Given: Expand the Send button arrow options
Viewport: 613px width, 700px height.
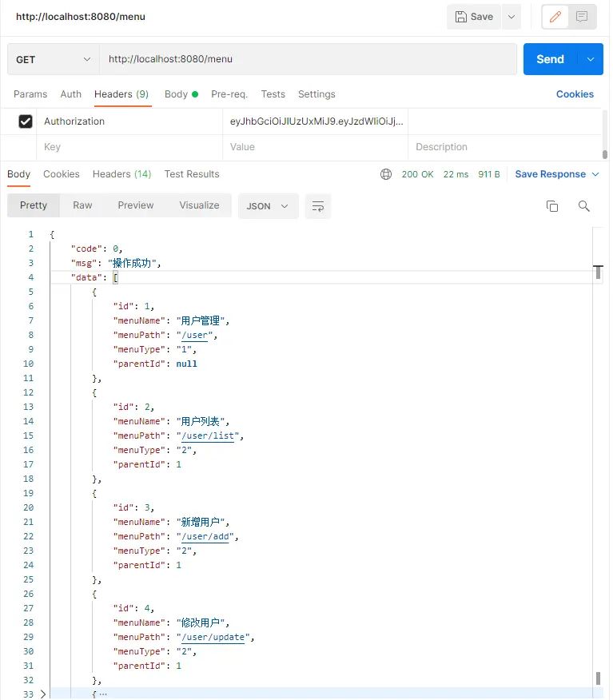Looking at the screenshot, I should 591,59.
